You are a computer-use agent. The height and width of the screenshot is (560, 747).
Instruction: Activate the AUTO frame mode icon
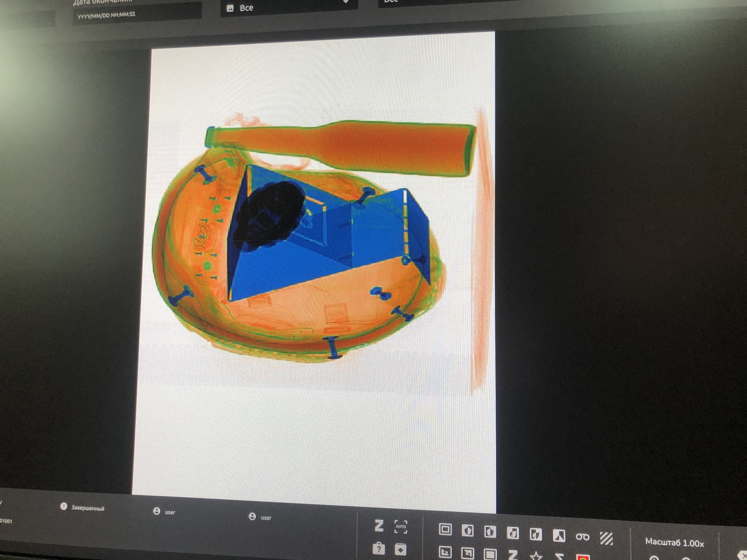click(x=401, y=526)
